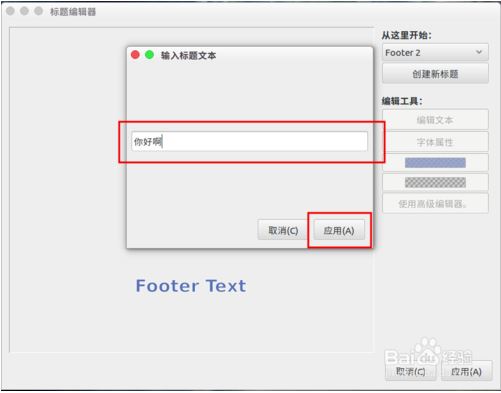Screen dimensions: 501x393
Task: Focus the title text input containing 你好啊
Action: point(250,141)
